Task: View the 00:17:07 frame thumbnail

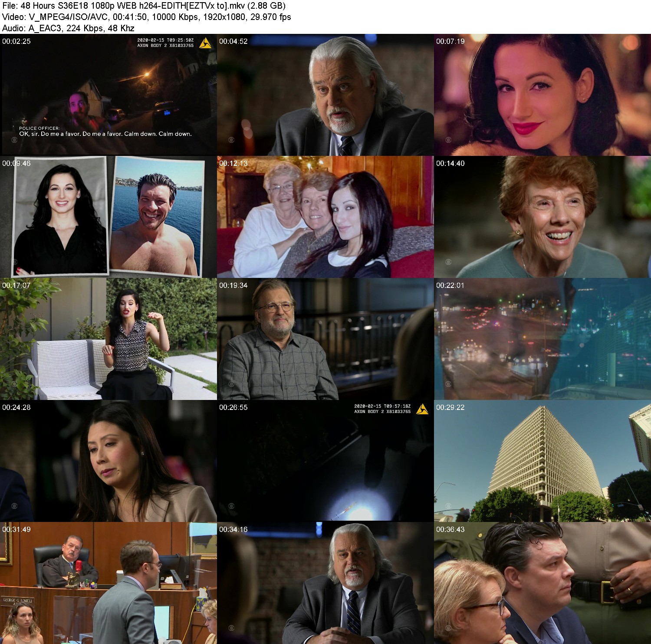Action: click(x=108, y=339)
